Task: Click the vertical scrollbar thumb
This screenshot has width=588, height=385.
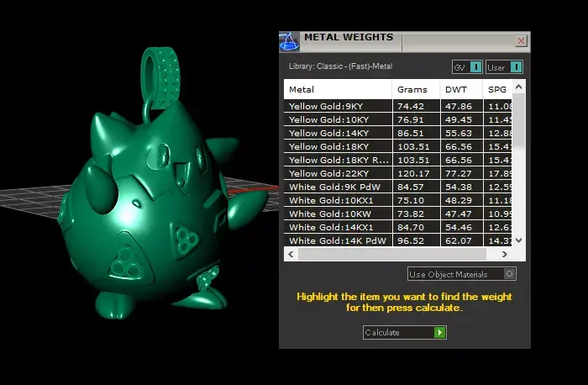Action: pos(518,119)
